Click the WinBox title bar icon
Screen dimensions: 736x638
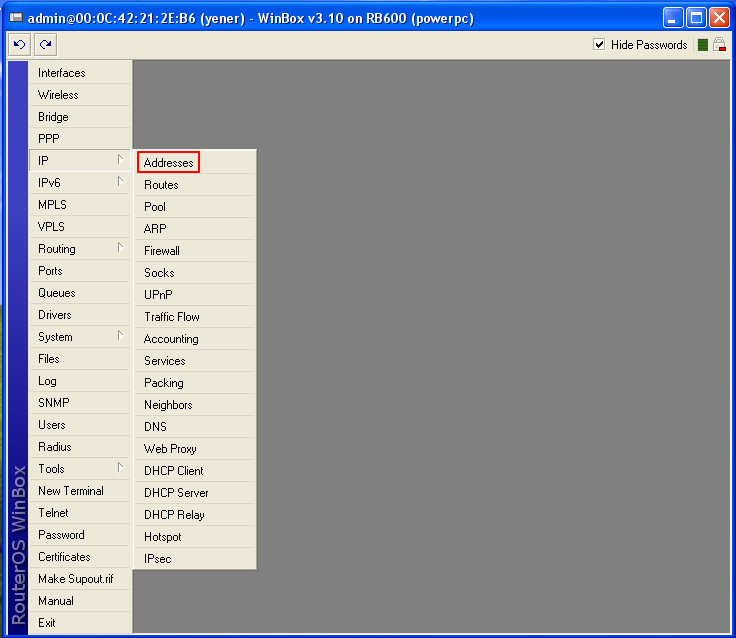point(16,18)
